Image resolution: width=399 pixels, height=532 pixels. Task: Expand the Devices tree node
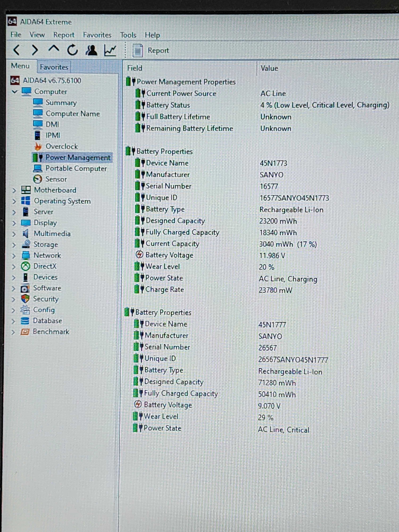(x=13, y=278)
